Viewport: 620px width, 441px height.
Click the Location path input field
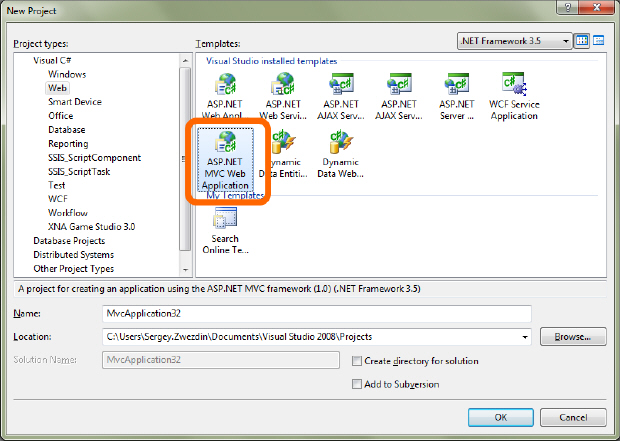tap(317, 337)
